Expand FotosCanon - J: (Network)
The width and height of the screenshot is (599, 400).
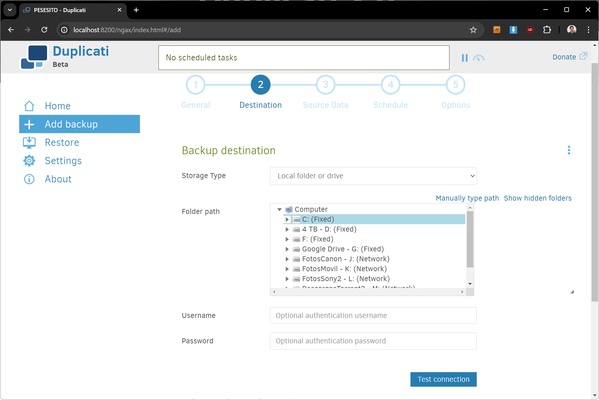click(x=287, y=259)
